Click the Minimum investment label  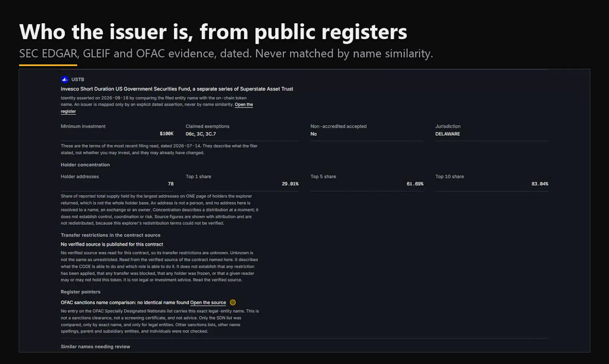coord(83,126)
